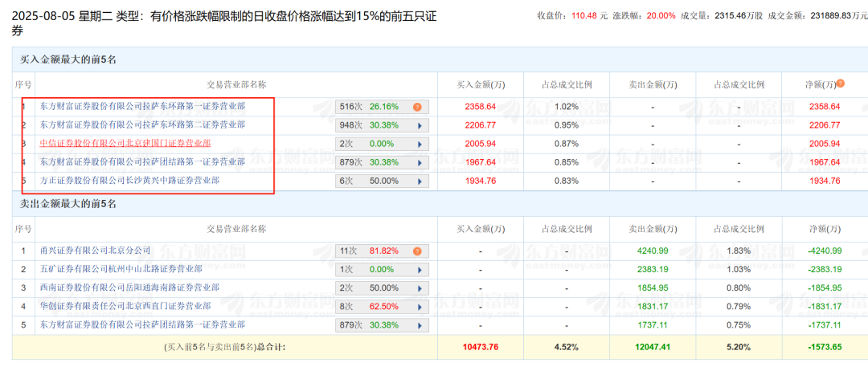The width and height of the screenshot is (868, 367).
Task: Select the total net value -1573.65
Action: pyautogui.click(x=825, y=348)
